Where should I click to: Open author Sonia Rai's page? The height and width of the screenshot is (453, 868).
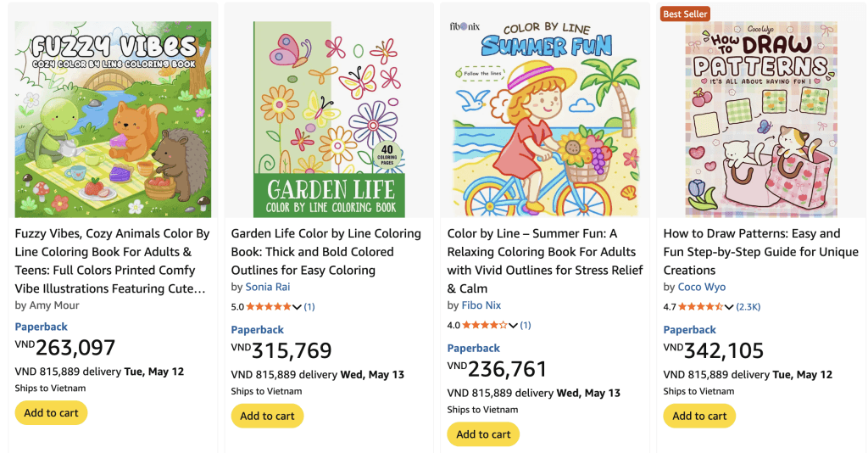click(x=267, y=287)
